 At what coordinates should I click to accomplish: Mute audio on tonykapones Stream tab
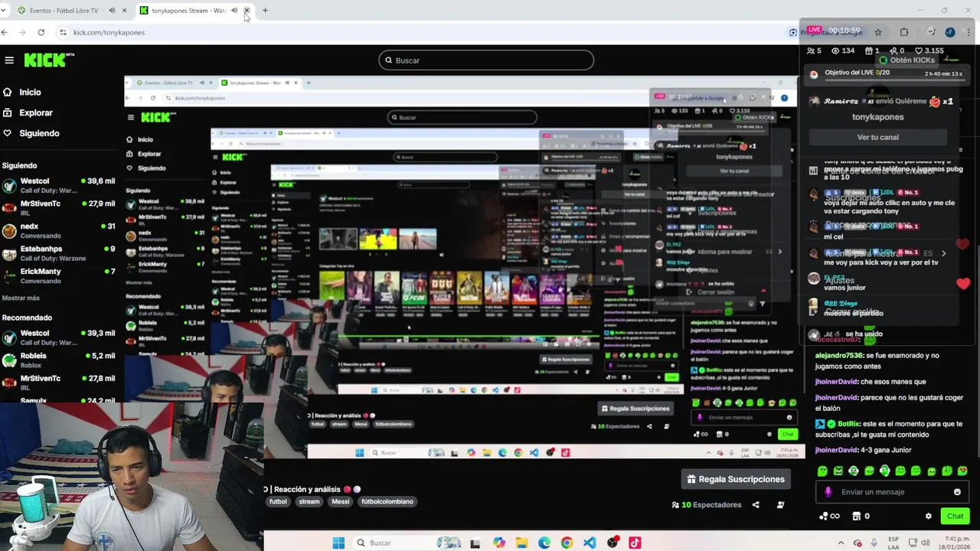tap(234, 11)
